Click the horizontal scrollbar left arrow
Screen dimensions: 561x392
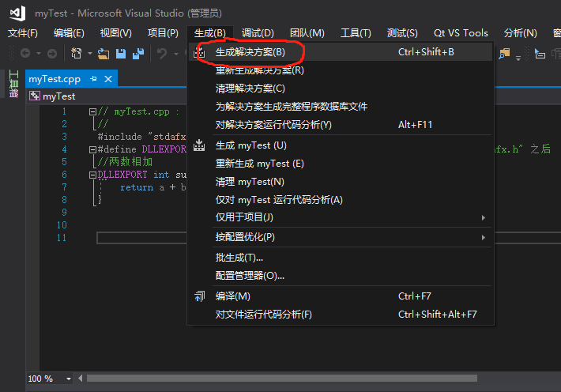point(81,379)
